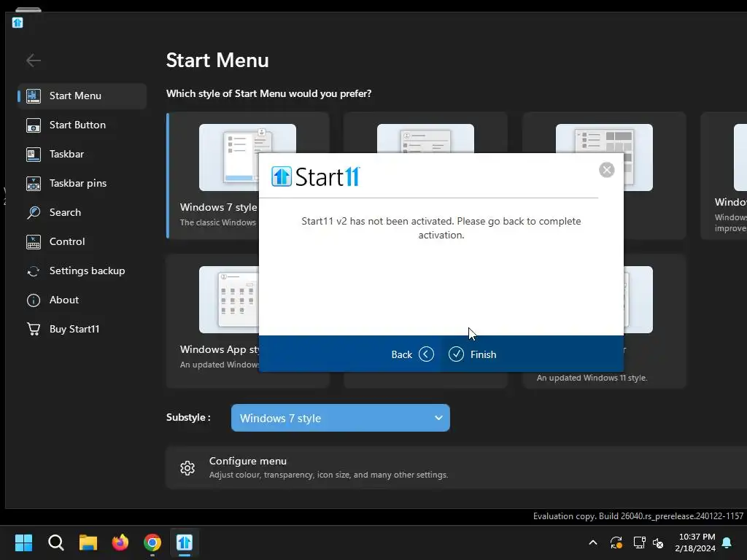747x560 pixels.
Task: Select the Buy Start11 link text
Action: pyautogui.click(x=74, y=329)
